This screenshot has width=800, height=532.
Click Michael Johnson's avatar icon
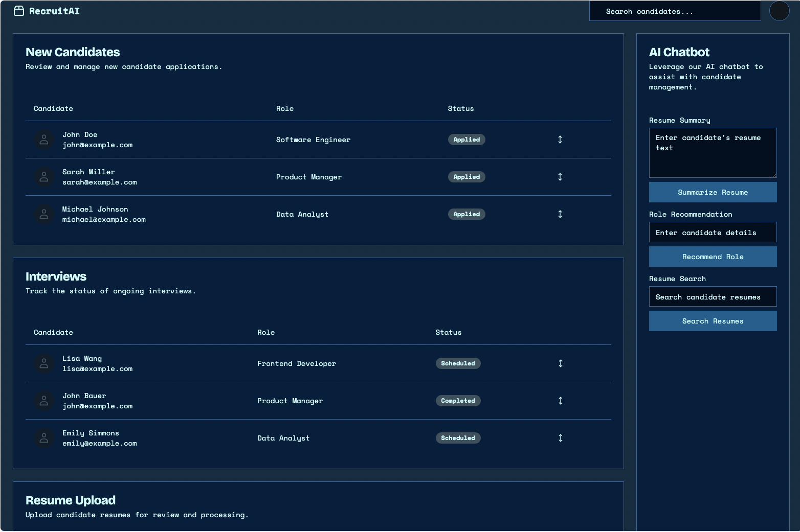[x=44, y=214]
